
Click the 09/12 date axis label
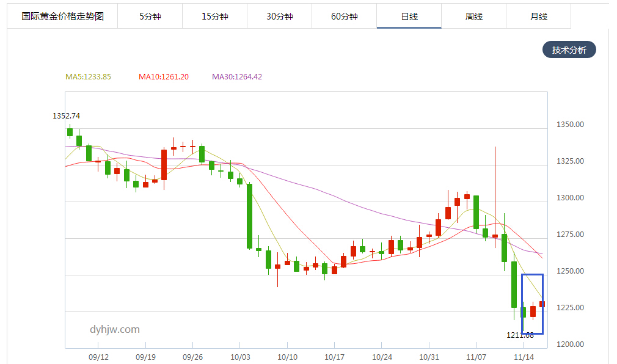pos(98,357)
